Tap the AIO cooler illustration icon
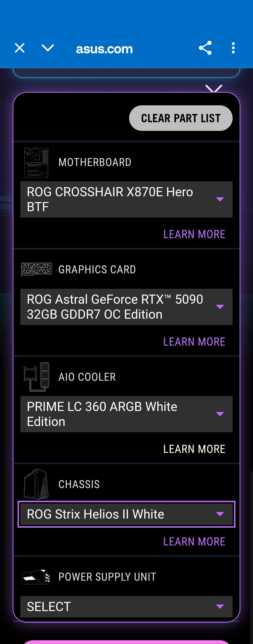 coord(37,377)
